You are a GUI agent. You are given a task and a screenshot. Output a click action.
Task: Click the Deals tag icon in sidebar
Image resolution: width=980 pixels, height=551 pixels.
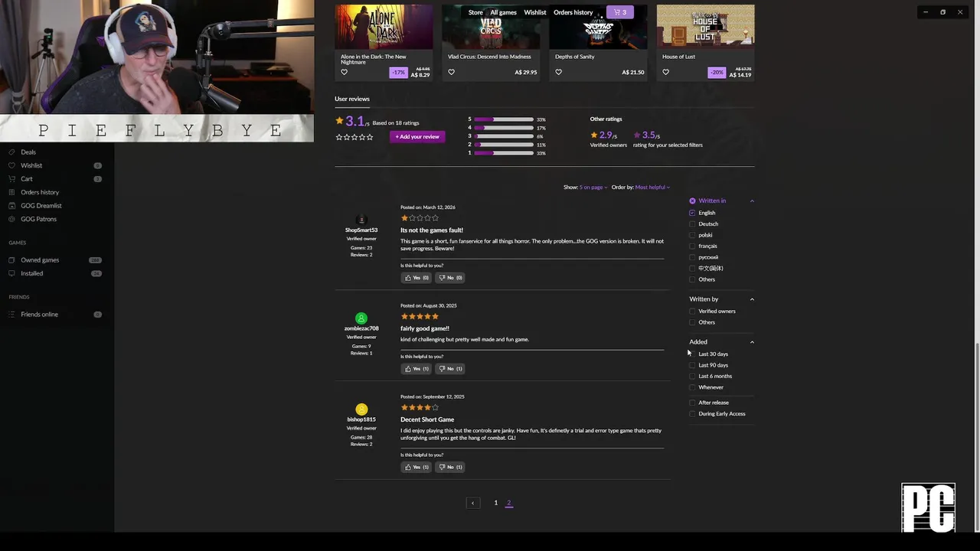(x=11, y=152)
